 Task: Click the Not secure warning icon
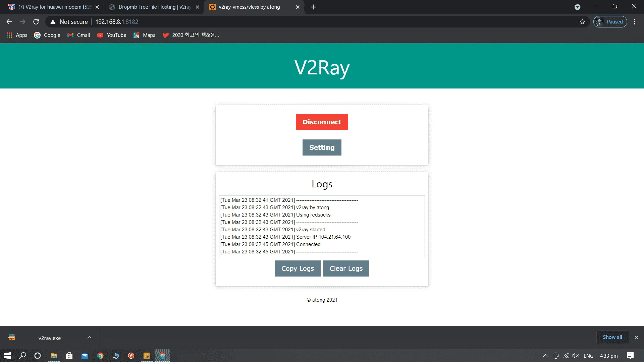coord(53,22)
